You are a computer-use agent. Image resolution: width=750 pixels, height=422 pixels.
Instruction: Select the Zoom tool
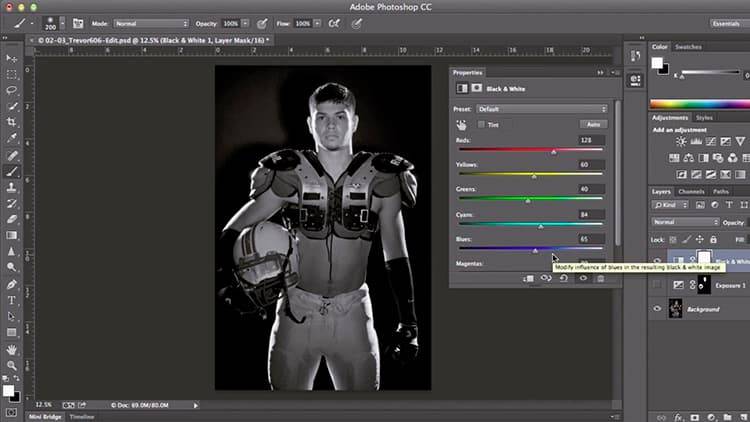[x=11, y=366]
